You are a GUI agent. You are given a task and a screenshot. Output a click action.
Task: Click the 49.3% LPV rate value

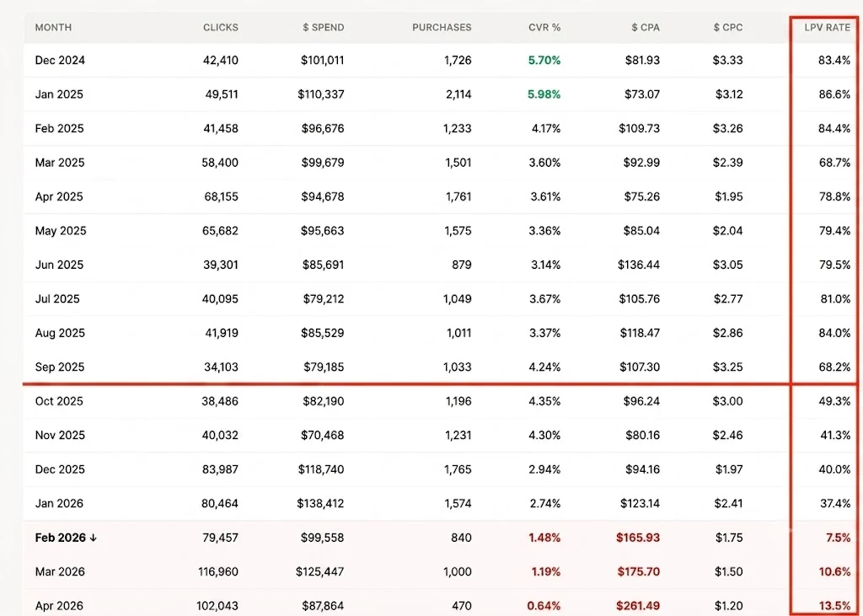coord(835,402)
